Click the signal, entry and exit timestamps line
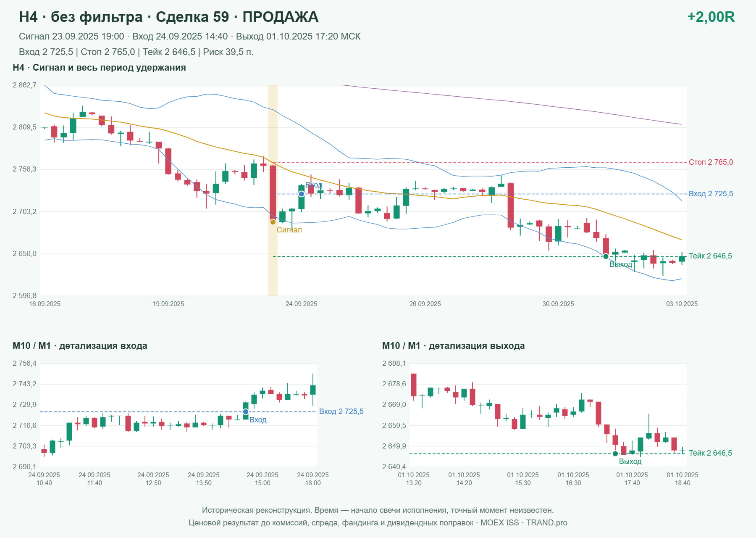The height and width of the screenshot is (538, 756). click(190, 37)
